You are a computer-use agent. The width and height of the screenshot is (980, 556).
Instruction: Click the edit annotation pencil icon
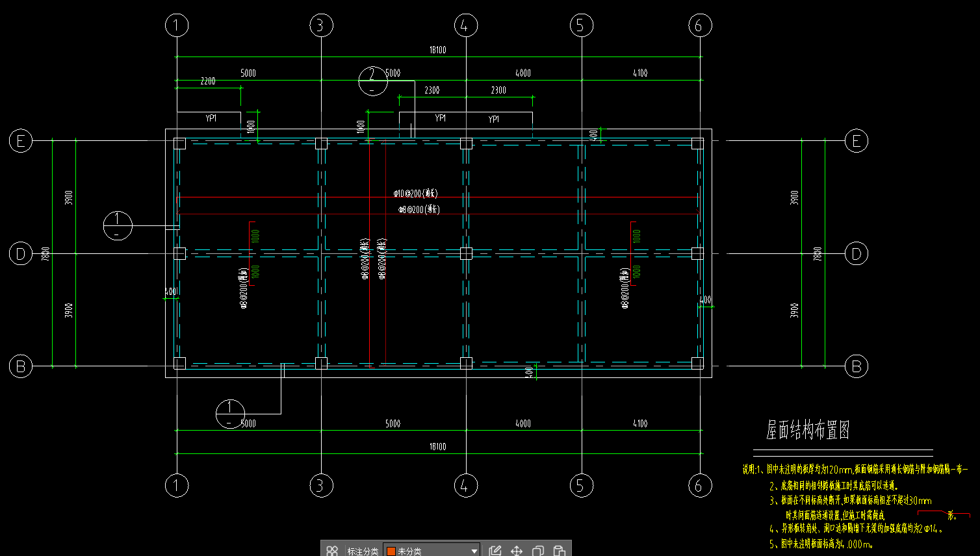point(495,551)
